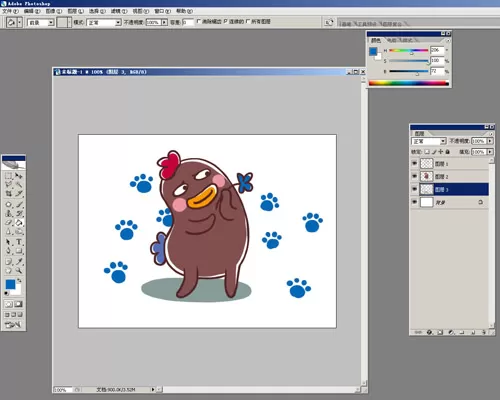Toggle lock transparent pixels in Layers panel

427,152
